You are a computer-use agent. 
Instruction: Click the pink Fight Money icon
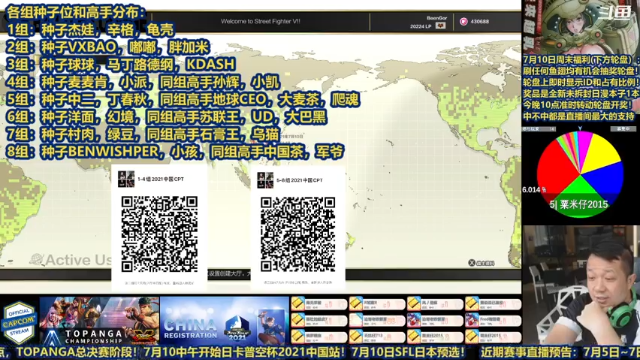463,22
